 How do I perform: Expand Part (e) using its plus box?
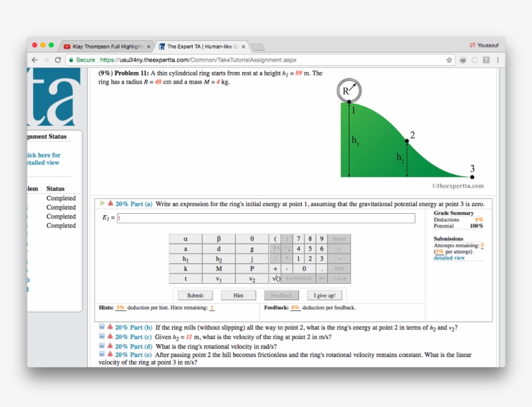[102, 355]
